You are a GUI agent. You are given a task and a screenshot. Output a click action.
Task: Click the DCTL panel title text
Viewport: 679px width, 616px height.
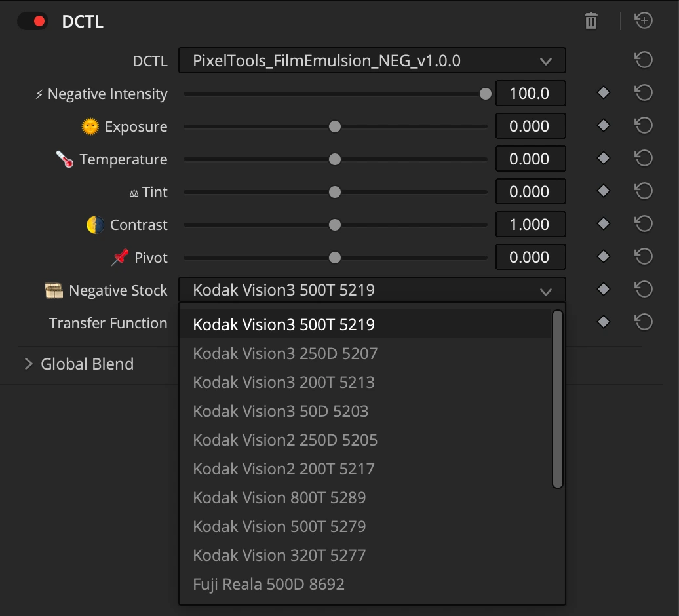tap(83, 22)
